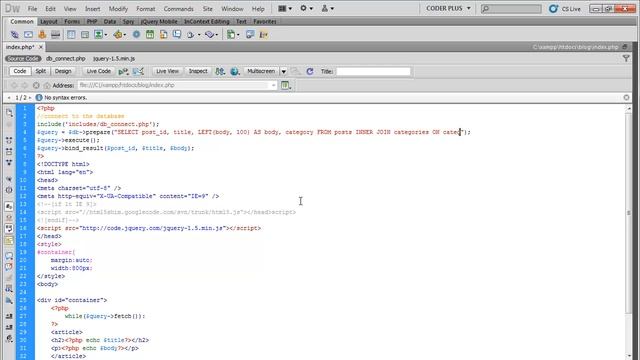The width and height of the screenshot is (640, 360).
Task: Open the Modify menu
Action: 118,9
